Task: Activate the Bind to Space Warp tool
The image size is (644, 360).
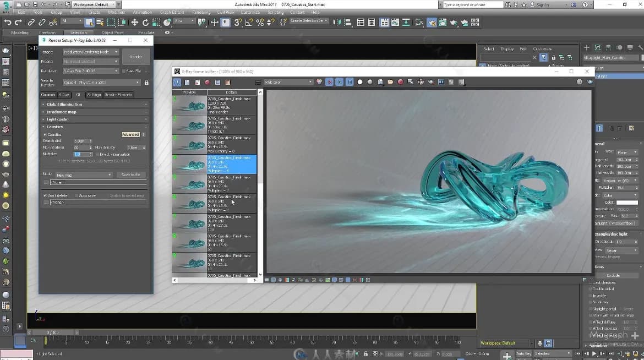Action: click(52, 23)
